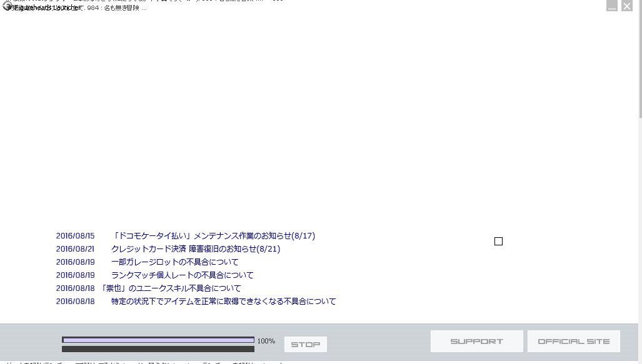Close the launcher window
This screenshot has height=364, width=642.
627,6
